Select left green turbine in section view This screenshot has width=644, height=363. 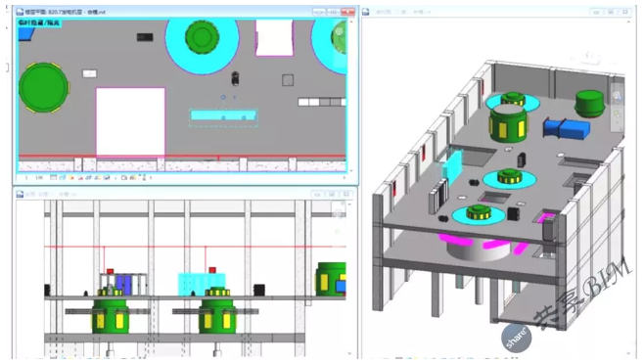(x=110, y=315)
